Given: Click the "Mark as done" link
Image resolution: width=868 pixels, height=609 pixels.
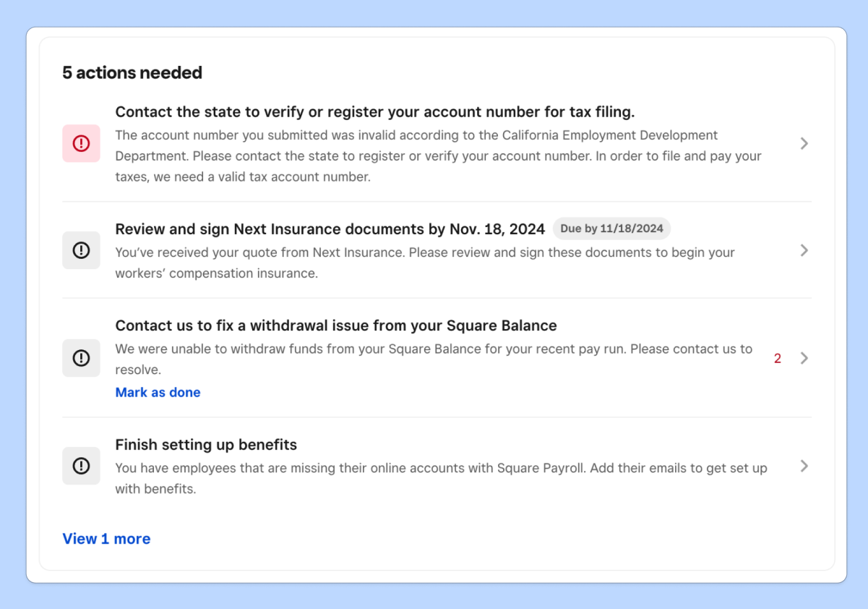Looking at the screenshot, I should (158, 392).
